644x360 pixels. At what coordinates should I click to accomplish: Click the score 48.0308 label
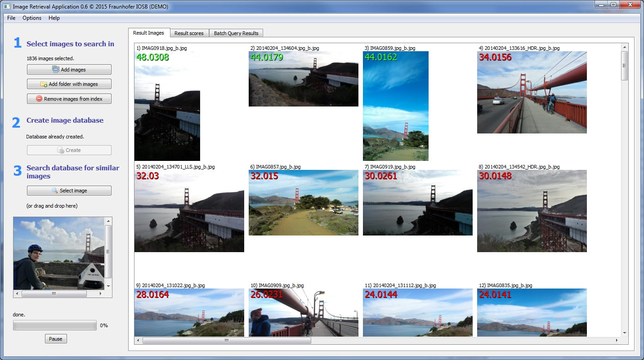(153, 57)
